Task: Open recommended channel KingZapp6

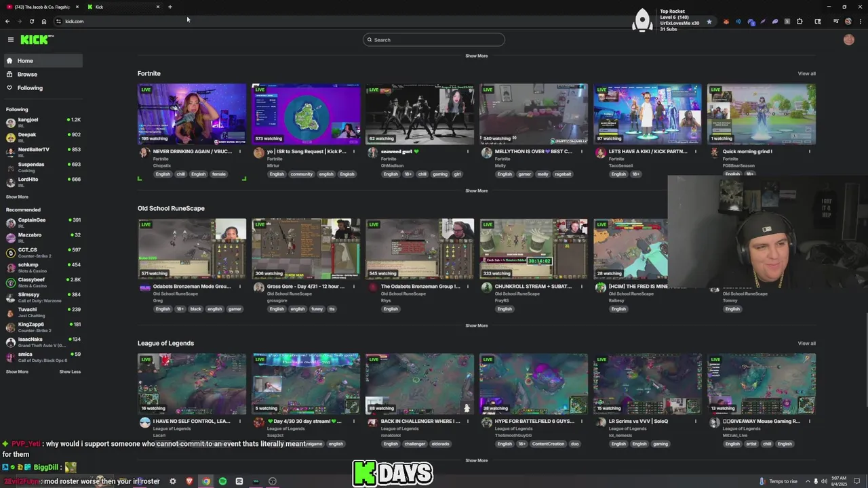Action: pyautogui.click(x=43, y=326)
